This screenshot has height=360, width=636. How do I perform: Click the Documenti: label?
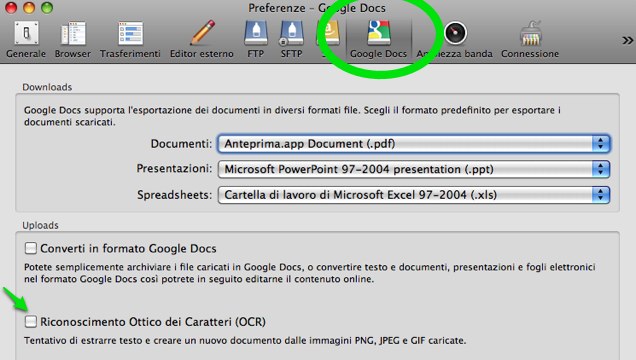(181, 144)
